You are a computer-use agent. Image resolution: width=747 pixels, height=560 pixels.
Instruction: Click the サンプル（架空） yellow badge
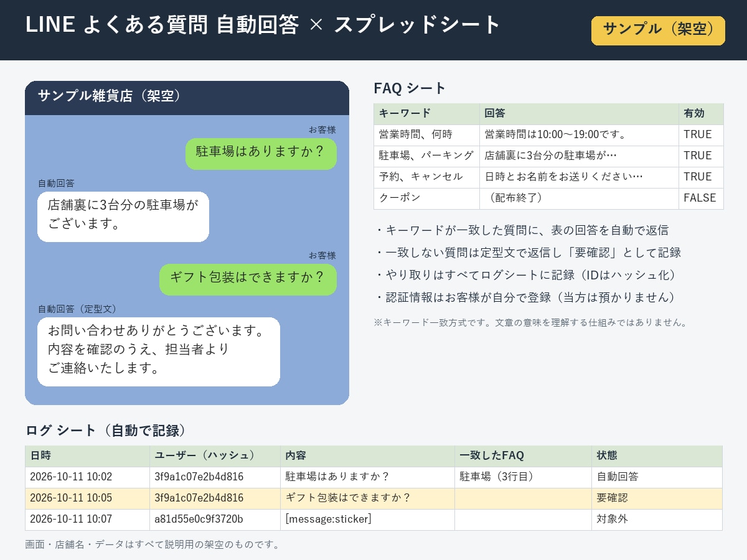(658, 30)
